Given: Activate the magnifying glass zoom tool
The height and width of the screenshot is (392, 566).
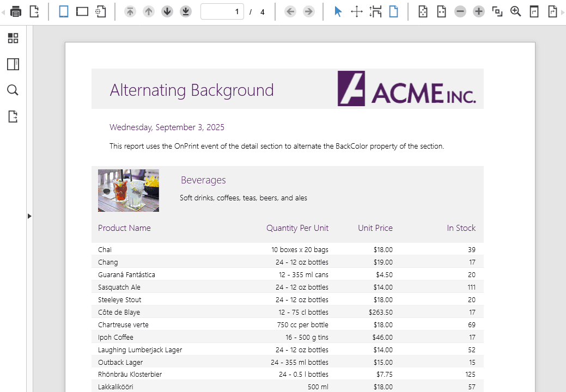Looking at the screenshot, I should coord(515,11).
